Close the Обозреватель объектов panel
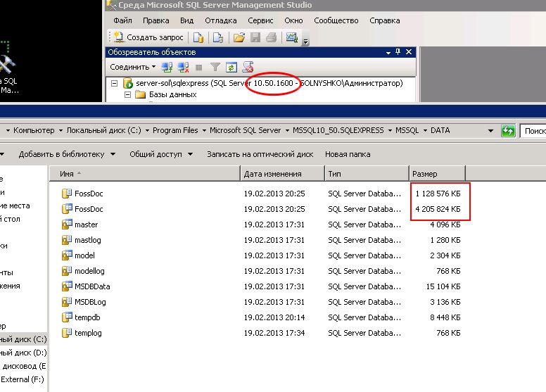546x392 pixels. pyautogui.click(x=409, y=52)
